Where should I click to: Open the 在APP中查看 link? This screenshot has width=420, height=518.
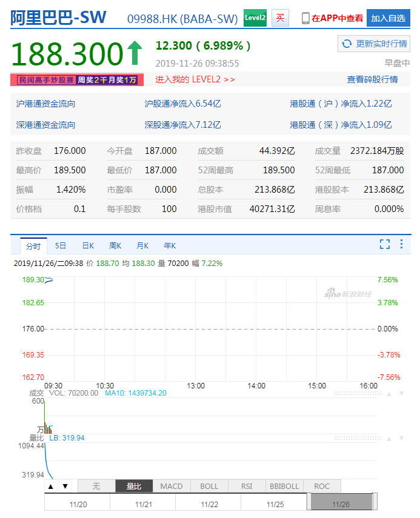337,18
